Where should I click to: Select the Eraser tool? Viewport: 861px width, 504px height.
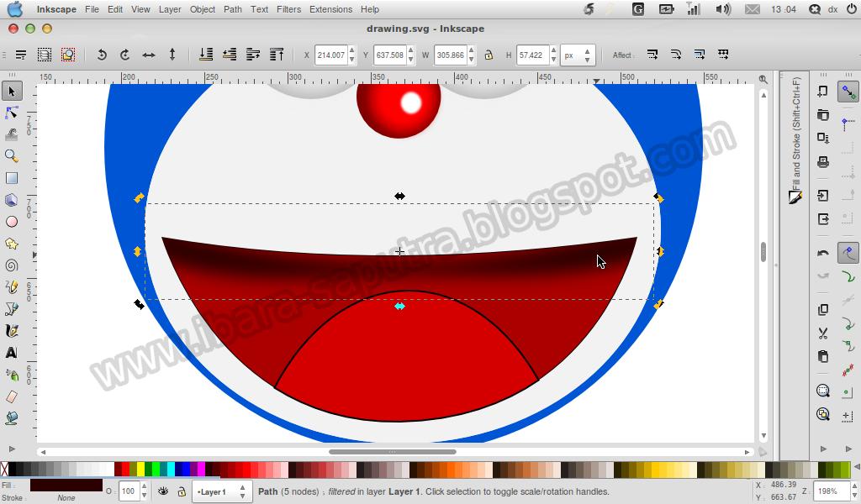(12, 396)
